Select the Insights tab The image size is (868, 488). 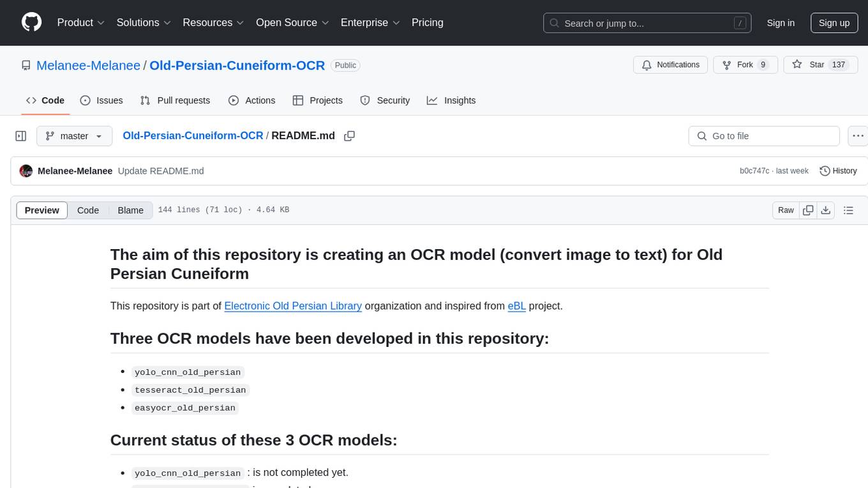coord(451,100)
